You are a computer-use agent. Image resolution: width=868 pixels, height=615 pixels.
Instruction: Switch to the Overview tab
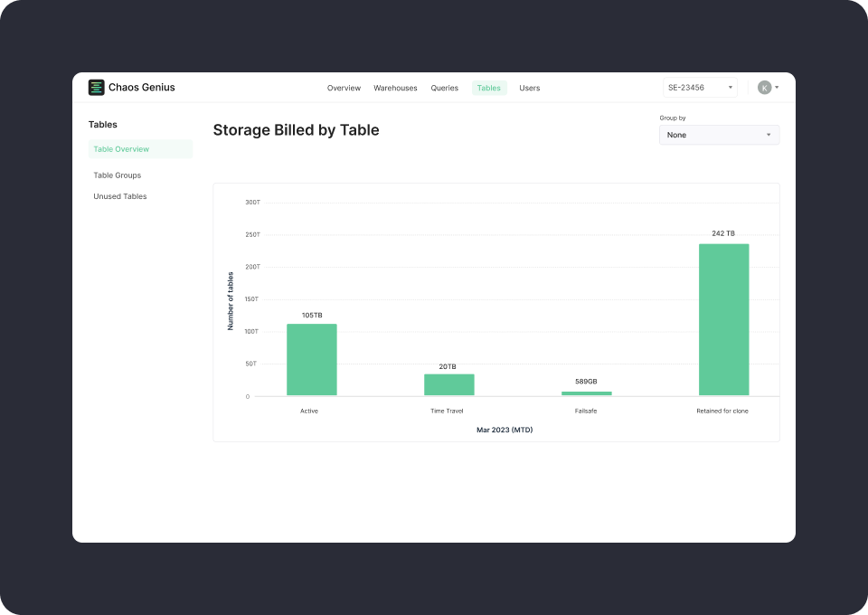(344, 88)
